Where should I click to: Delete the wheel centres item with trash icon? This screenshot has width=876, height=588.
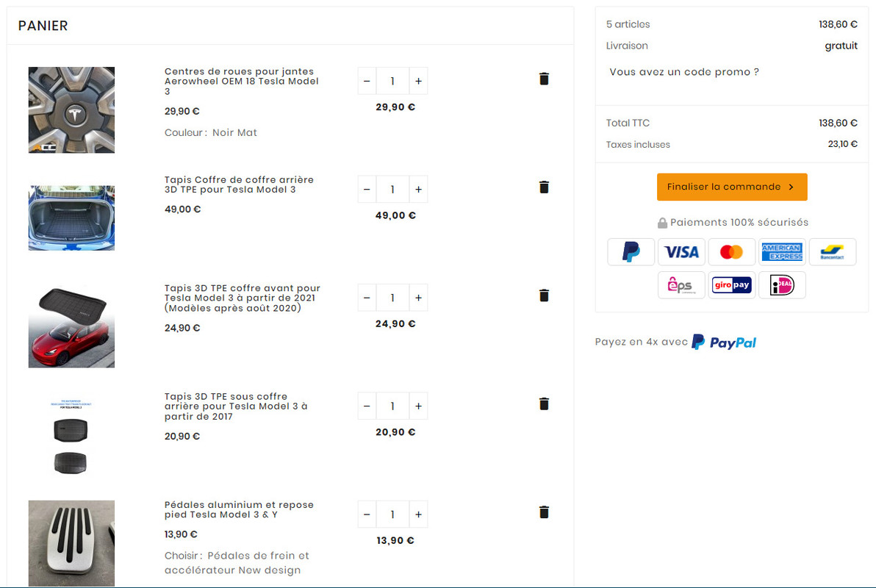544,79
